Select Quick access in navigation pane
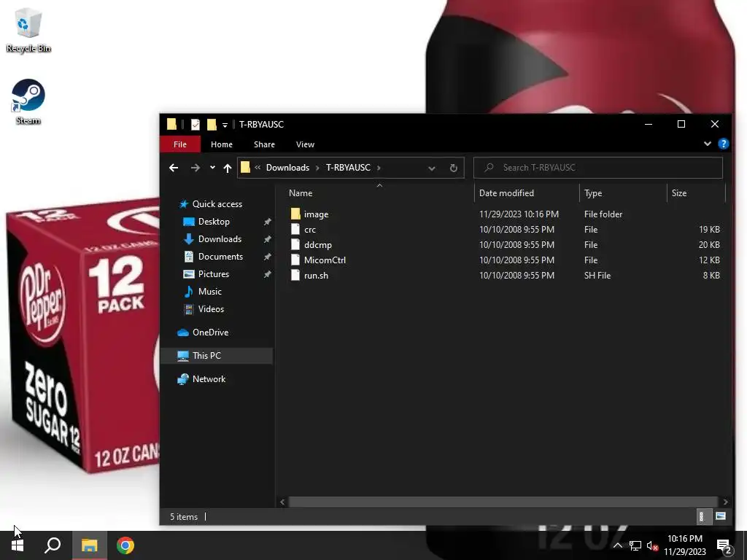This screenshot has height=560, width=747. 217,204
